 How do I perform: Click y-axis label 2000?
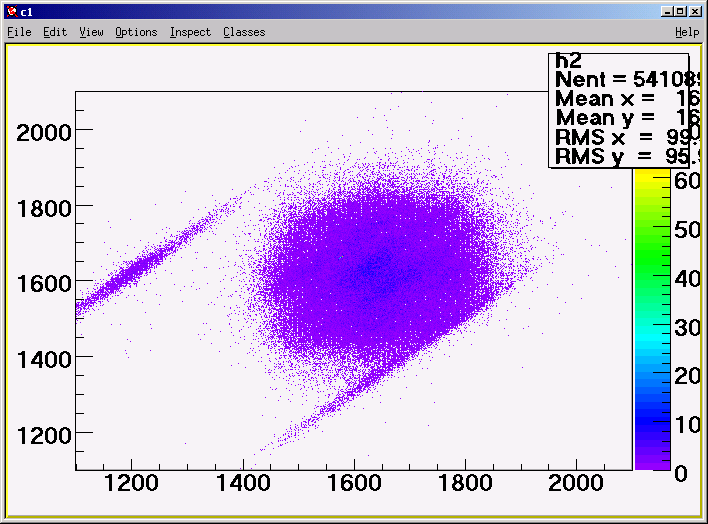tap(44, 133)
